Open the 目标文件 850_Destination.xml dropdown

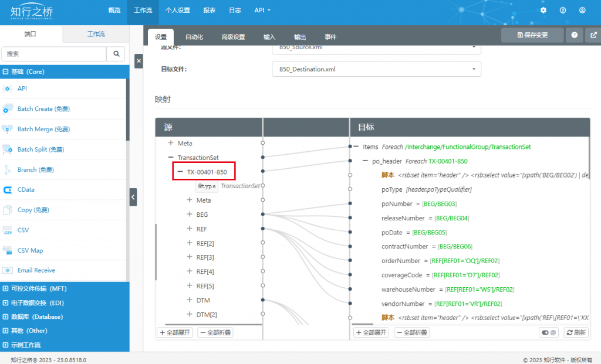[376, 69]
